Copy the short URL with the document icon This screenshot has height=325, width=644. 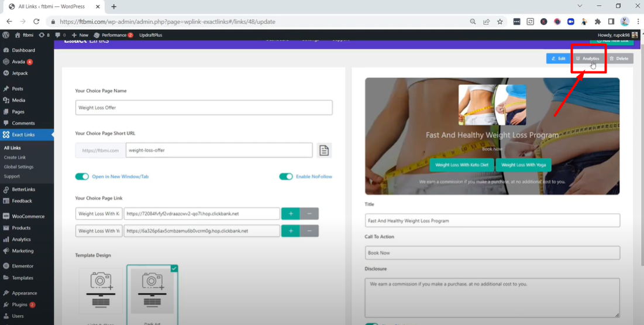coord(324,150)
